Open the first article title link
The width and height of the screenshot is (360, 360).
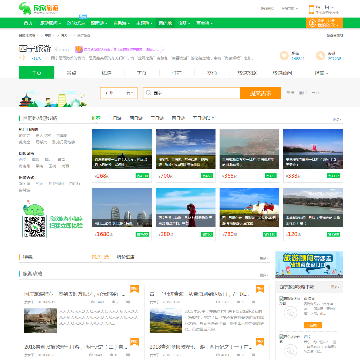pos(75,294)
